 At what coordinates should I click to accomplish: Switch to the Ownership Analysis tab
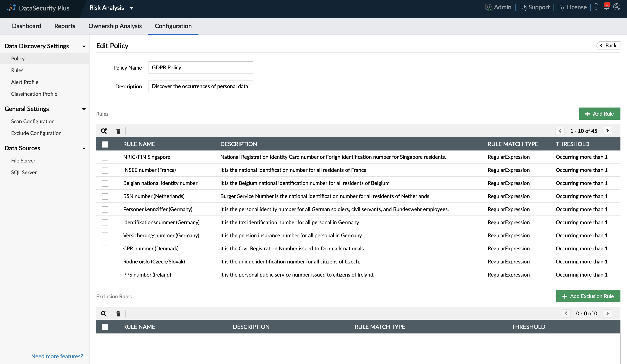click(115, 26)
